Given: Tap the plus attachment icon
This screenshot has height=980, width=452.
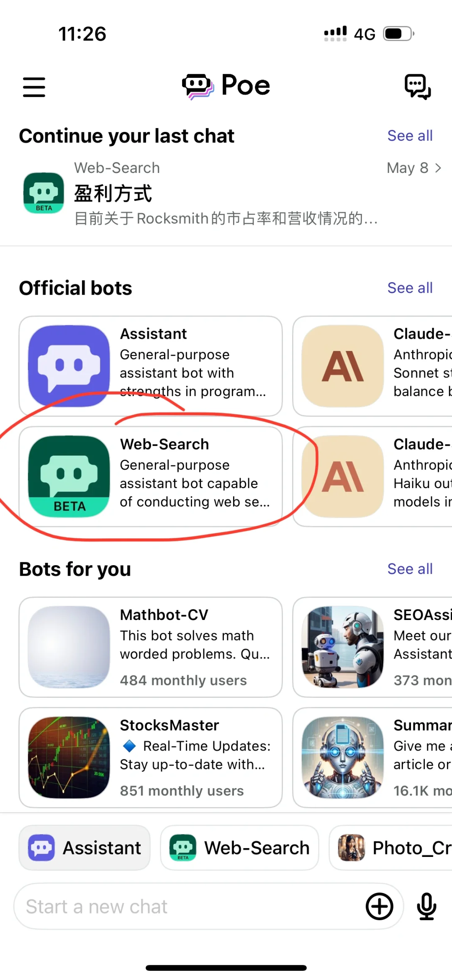Looking at the screenshot, I should 380,906.
